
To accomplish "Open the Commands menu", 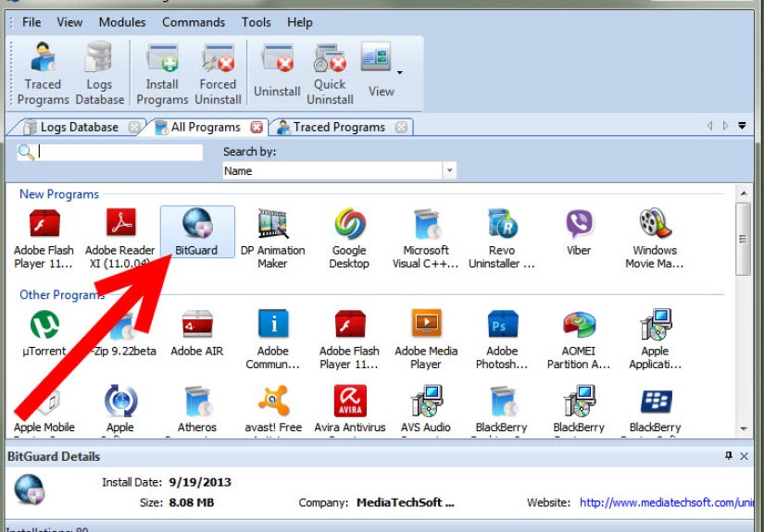I will click(194, 22).
